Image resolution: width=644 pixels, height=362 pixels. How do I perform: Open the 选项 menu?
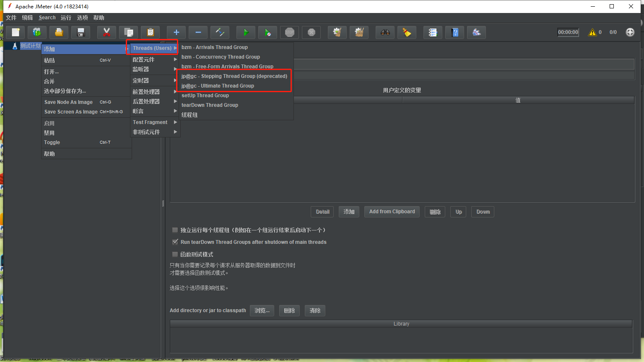82,18
